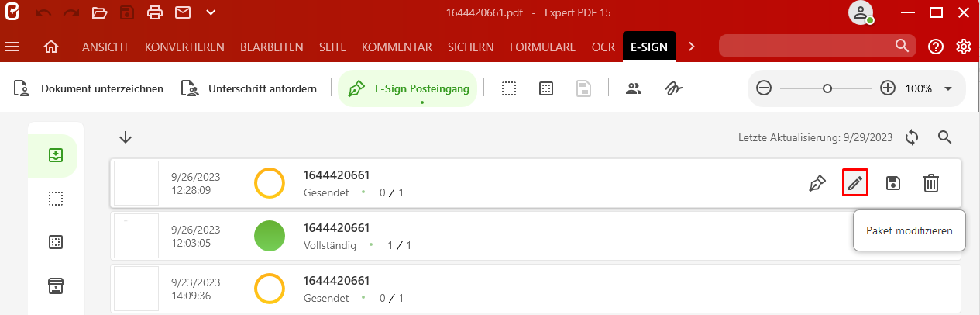Click Dokument unterzeichnen
The width and height of the screenshot is (980, 315).
(89, 88)
